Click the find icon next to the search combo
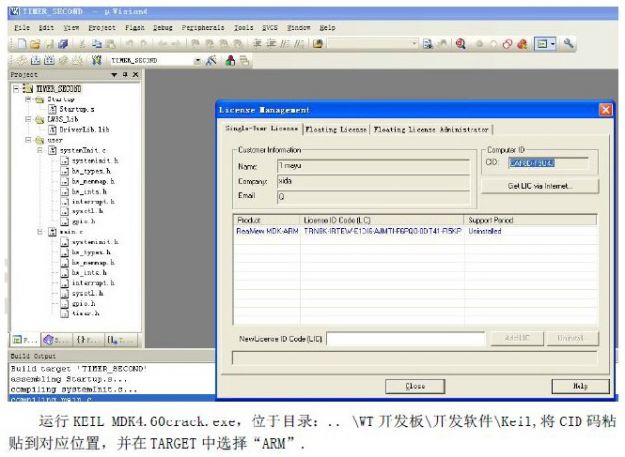Screen dimensions: 625x457 (x=427, y=44)
